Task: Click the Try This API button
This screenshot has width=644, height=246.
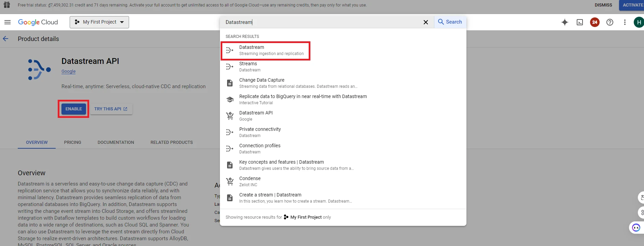Action: (111, 109)
